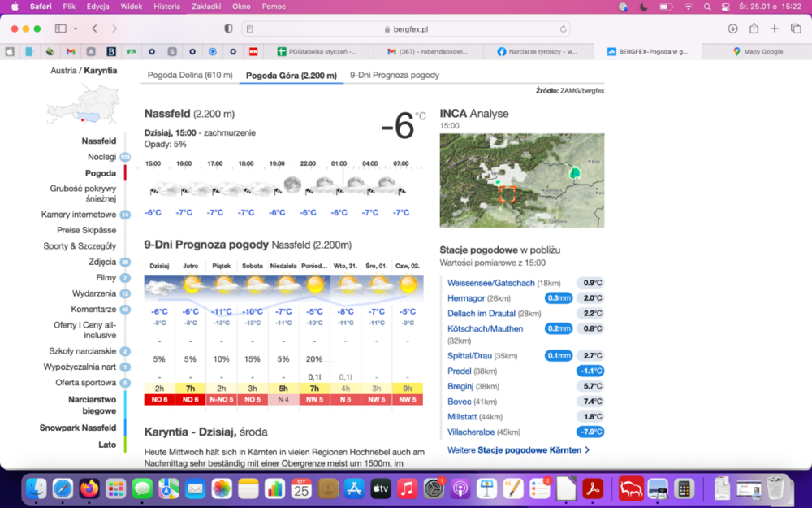
Task: Toggle the Safari sidebar icon
Action: click(60, 28)
